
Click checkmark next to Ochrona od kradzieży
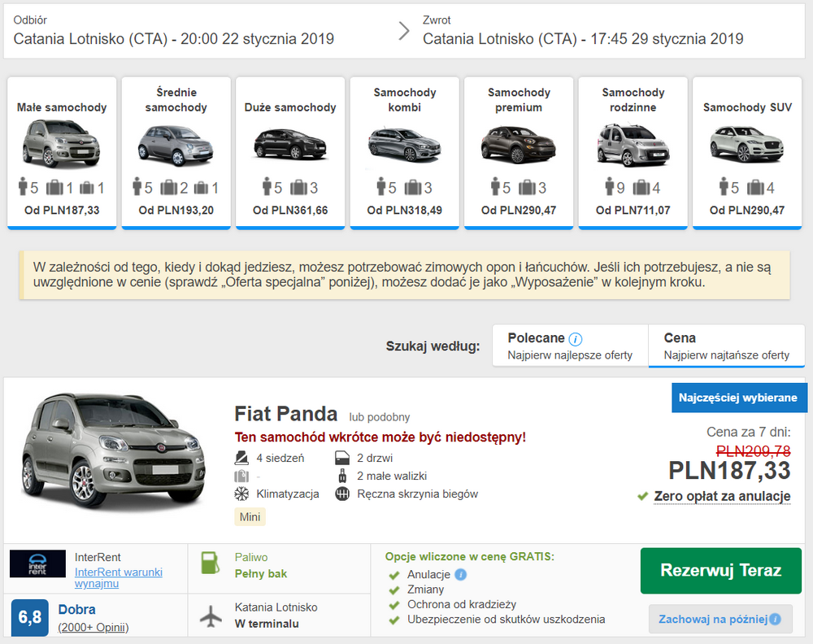[x=394, y=605]
